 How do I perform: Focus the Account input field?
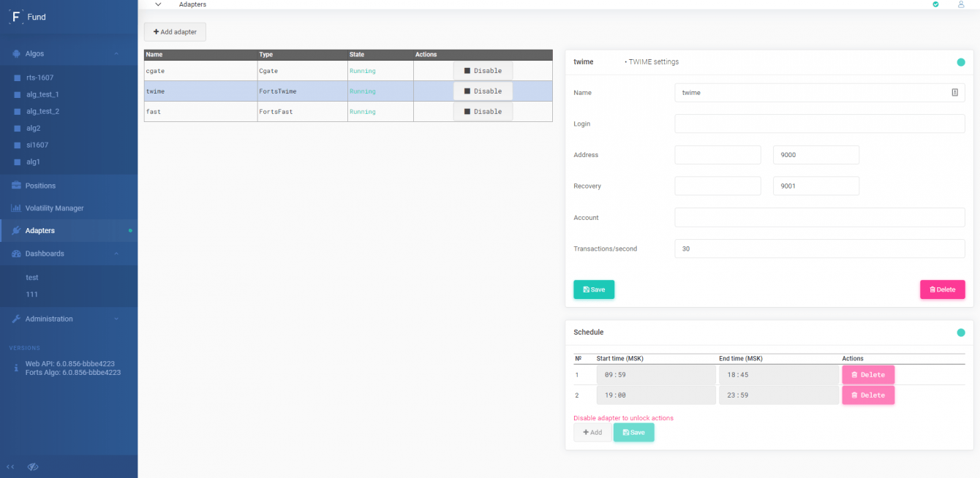(820, 218)
